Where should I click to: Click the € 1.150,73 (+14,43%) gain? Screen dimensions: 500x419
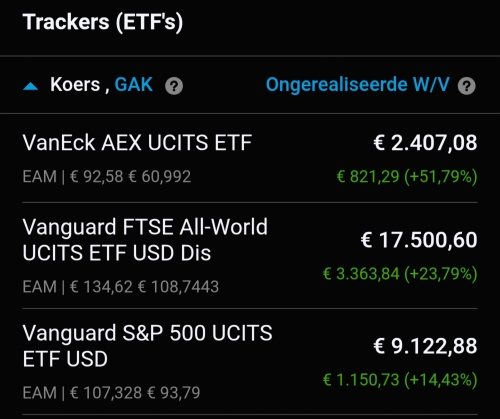pos(400,380)
